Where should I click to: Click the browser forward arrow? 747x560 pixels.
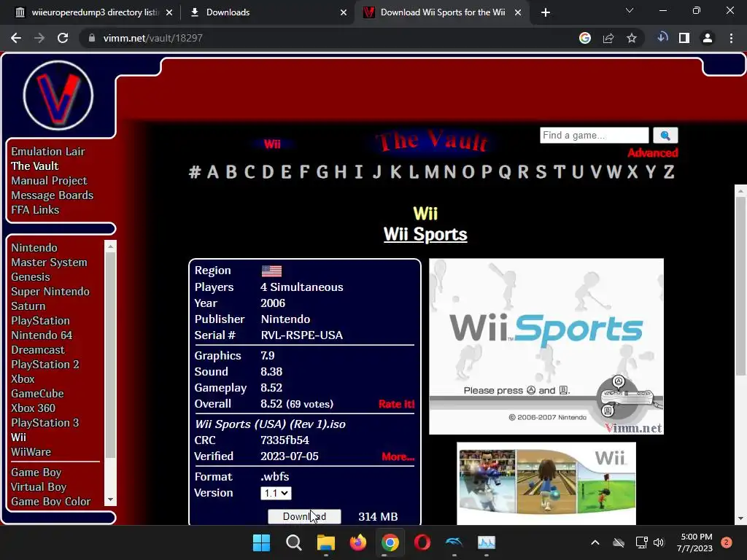tap(39, 38)
